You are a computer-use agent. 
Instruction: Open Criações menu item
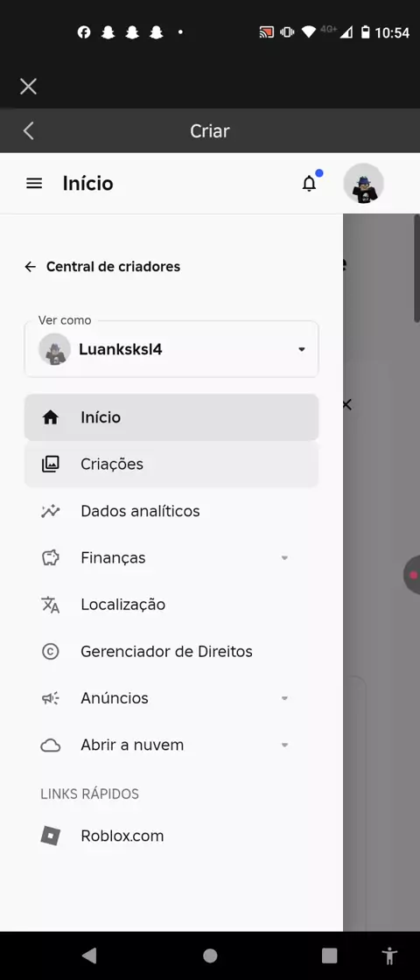point(171,465)
